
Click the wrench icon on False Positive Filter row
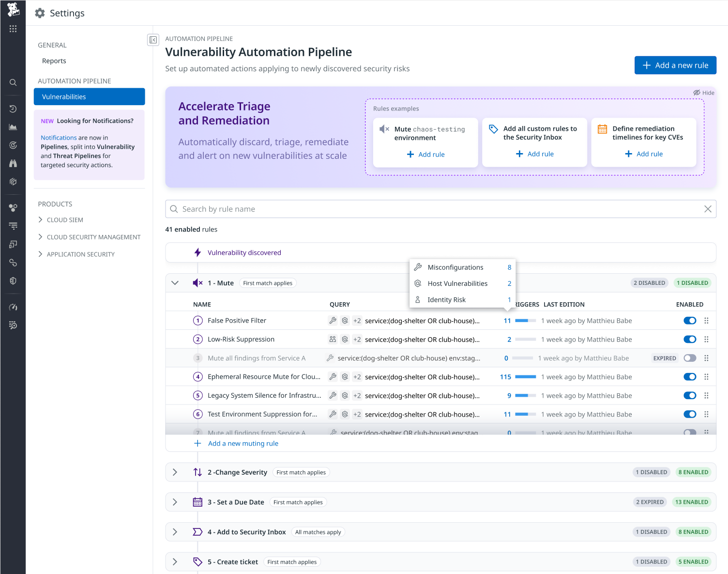coord(333,320)
